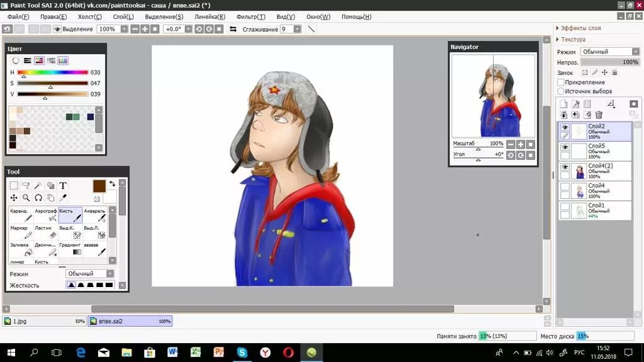644x362 pixels.
Task: Select the Lasso tool
Action: click(26, 186)
